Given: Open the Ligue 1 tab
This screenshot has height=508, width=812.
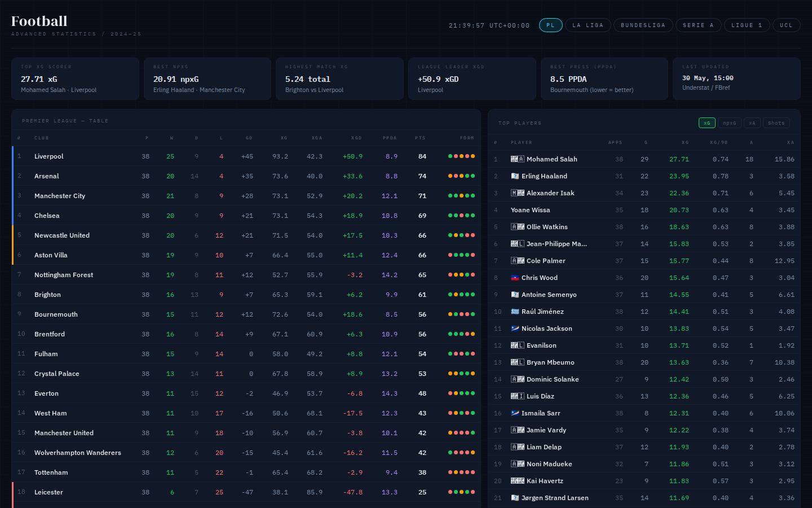Looking at the screenshot, I should tap(747, 25).
